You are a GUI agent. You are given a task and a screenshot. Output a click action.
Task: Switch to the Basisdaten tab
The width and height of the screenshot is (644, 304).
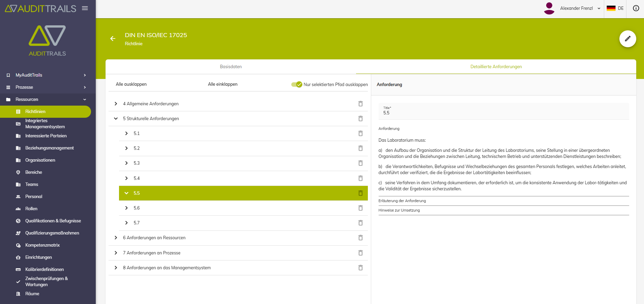point(231,67)
